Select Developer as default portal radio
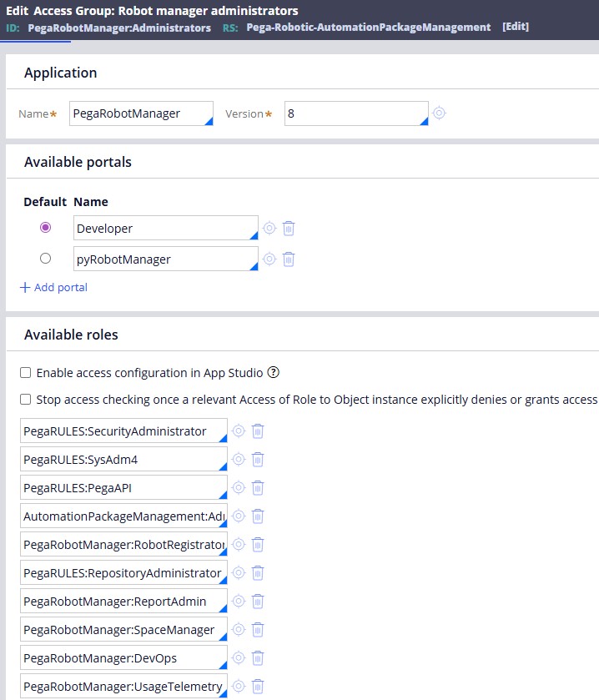The height and width of the screenshot is (700, 599). (x=45, y=228)
